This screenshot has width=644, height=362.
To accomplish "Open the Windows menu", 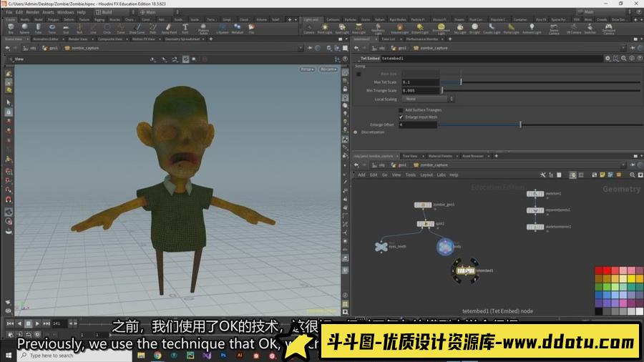I will click(x=65, y=12).
